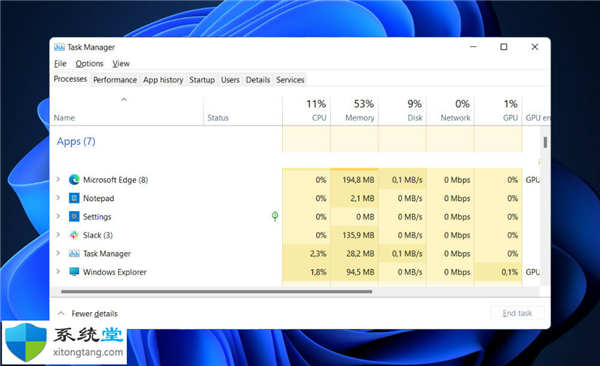Expand the Notepad process row
Screen dimensions: 600x366
tap(58, 197)
